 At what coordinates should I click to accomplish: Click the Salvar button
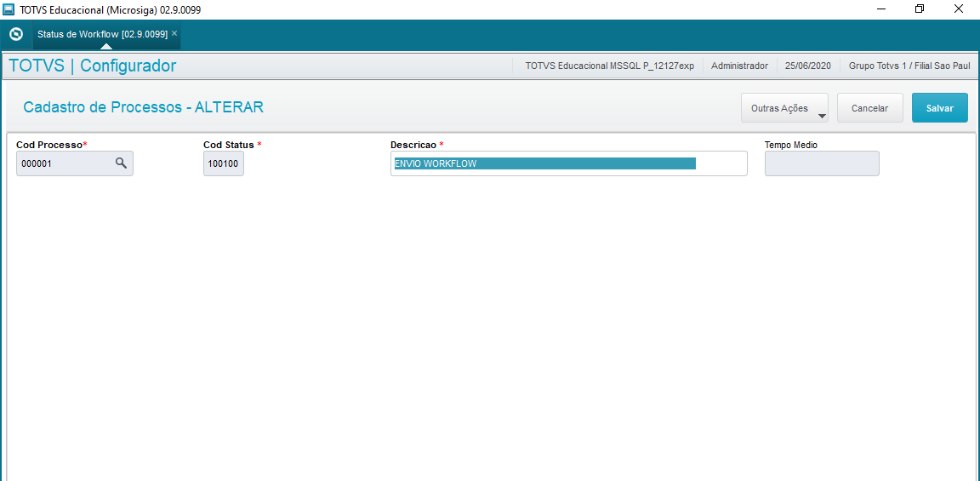[939, 107]
